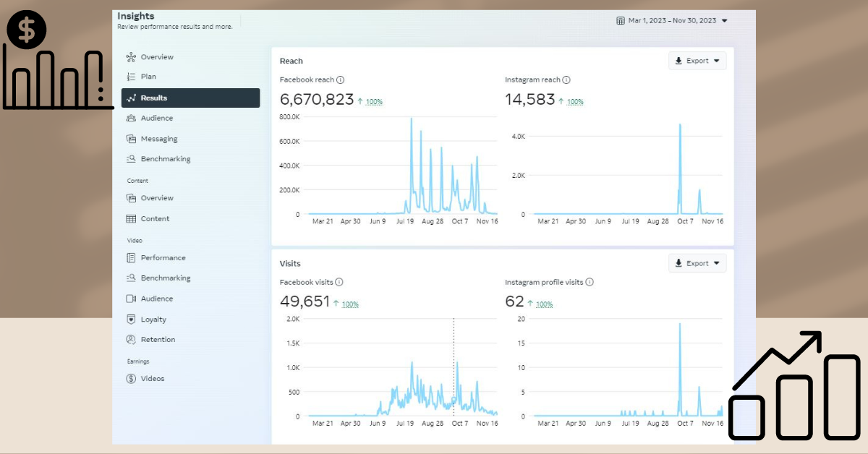This screenshot has width=868, height=454.
Task: Click the Results chart icon
Action: [131, 98]
